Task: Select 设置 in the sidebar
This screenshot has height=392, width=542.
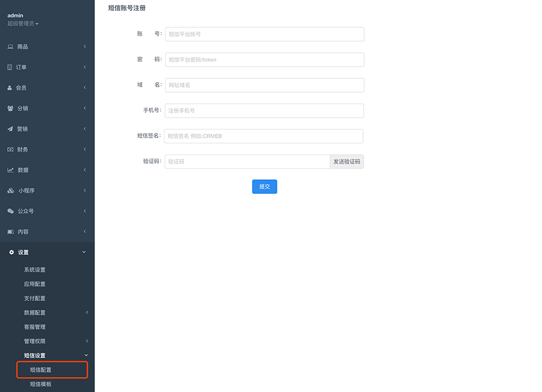Action: pyautogui.click(x=47, y=253)
